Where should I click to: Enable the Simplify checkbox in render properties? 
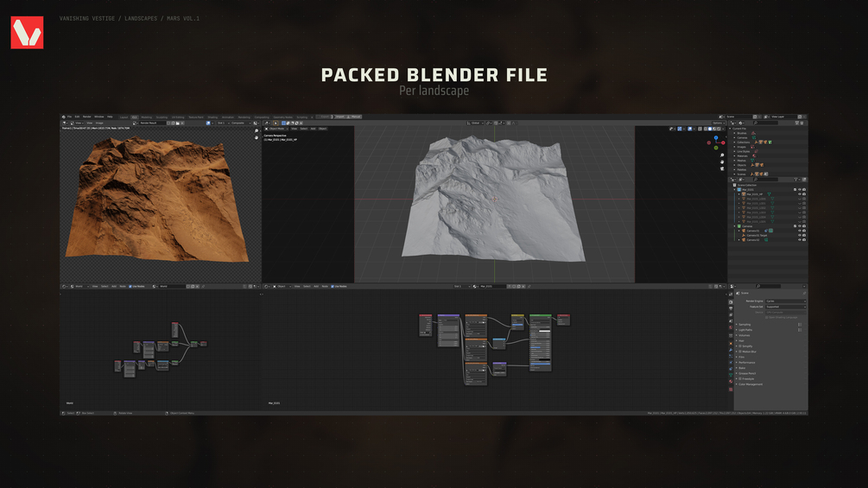coord(740,346)
